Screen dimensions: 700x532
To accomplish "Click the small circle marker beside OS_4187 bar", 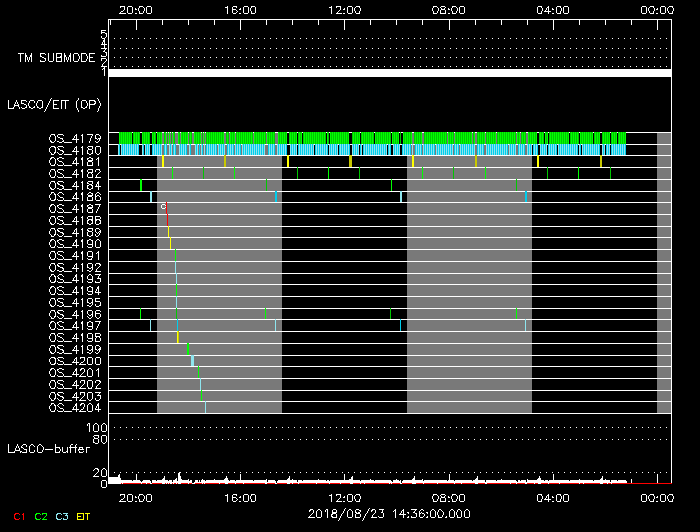I will click(x=162, y=206).
